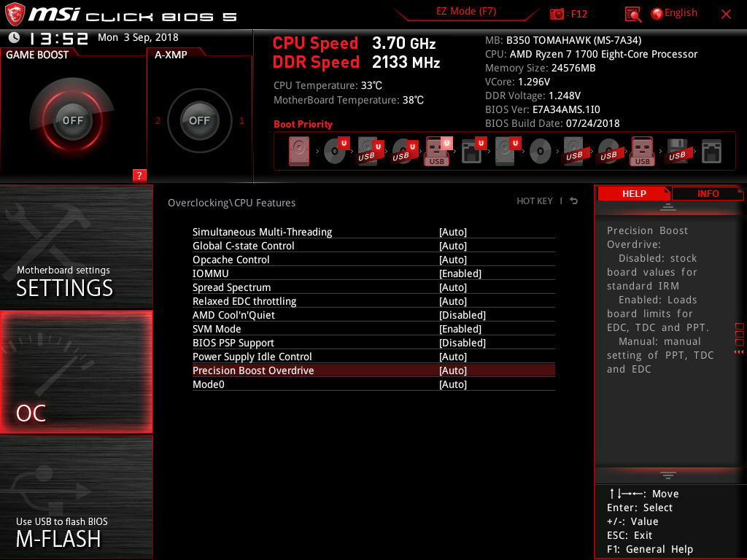Select the Mode0 row label
This screenshot has width=747, height=560.
point(208,384)
